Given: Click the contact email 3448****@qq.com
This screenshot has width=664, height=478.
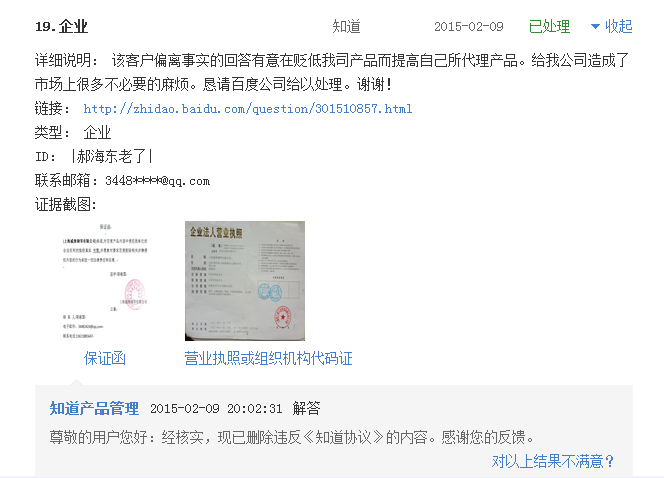Looking at the screenshot, I should 158,181.
